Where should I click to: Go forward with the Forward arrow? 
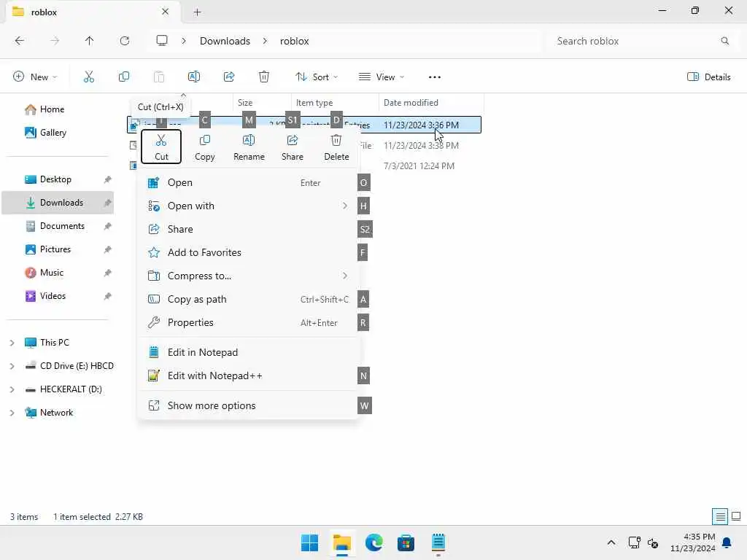(55, 41)
